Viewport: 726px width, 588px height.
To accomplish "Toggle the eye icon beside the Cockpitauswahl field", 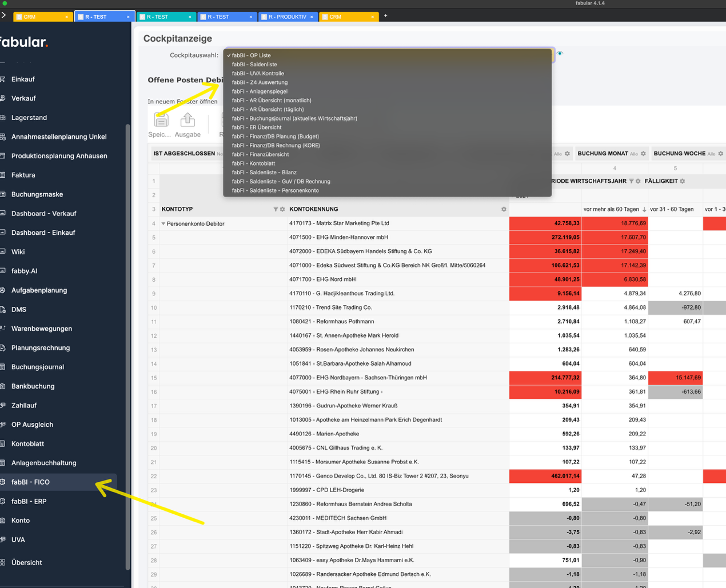I will point(560,53).
